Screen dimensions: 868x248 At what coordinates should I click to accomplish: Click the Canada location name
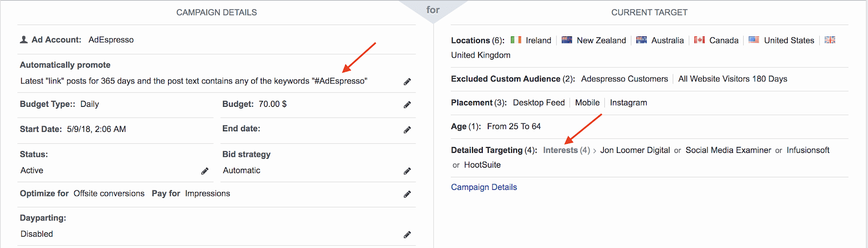724,41
